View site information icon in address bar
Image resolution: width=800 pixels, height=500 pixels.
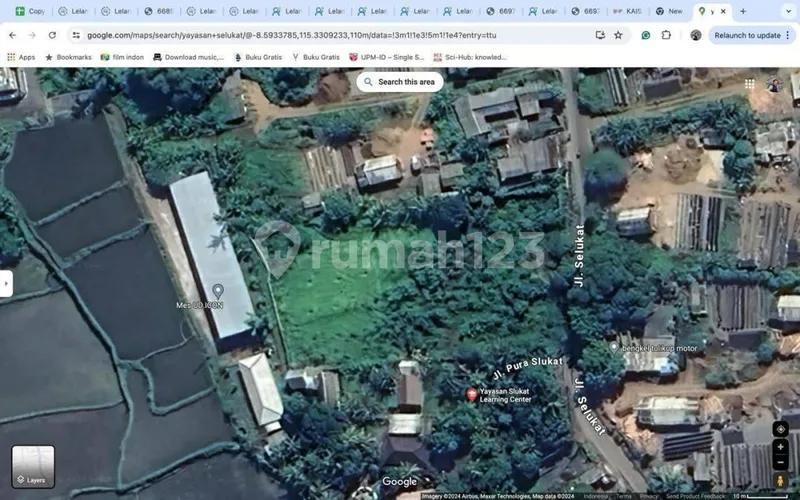pyautogui.click(x=76, y=35)
